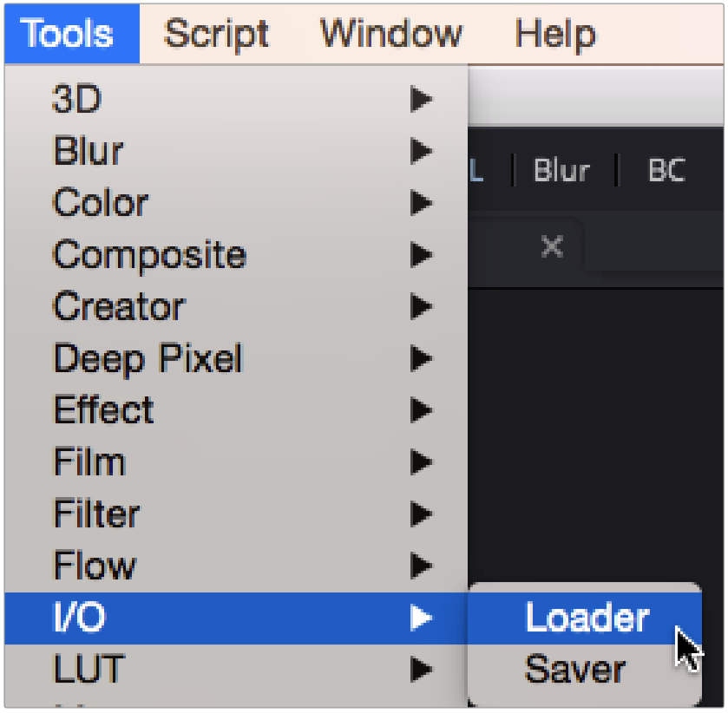
Task: Close the tab with the X icon
Action: 551,246
